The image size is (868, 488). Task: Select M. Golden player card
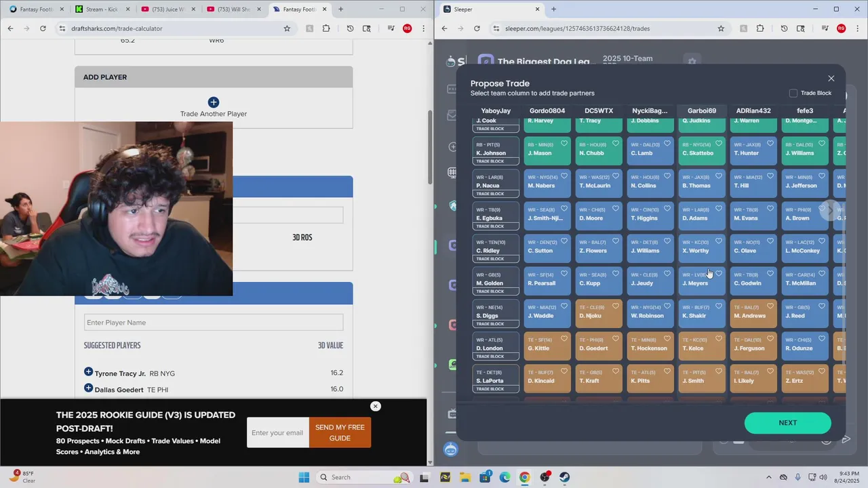click(496, 281)
